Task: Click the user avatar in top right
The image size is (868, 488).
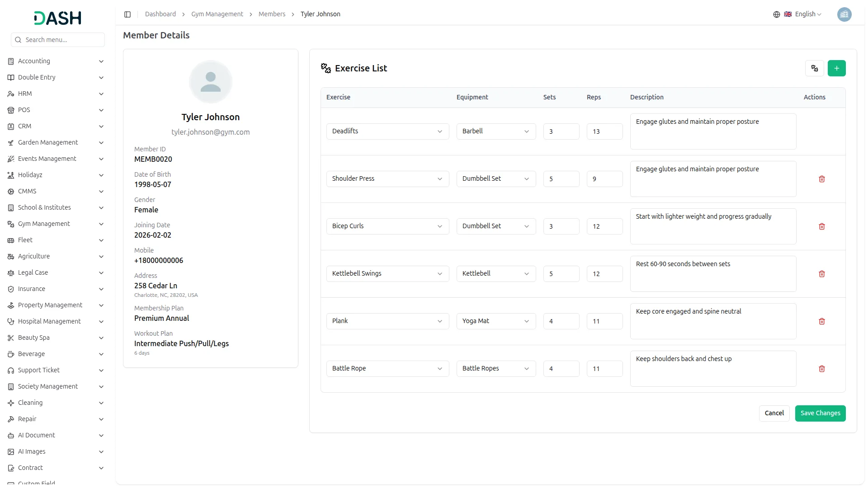Action: pyautogui.click(x=844, y=14)
